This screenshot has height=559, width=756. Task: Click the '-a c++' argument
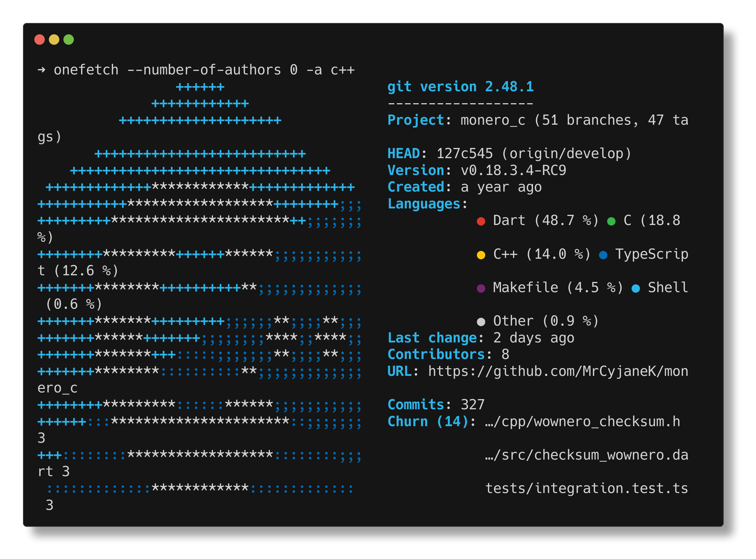tap(330, 70)
